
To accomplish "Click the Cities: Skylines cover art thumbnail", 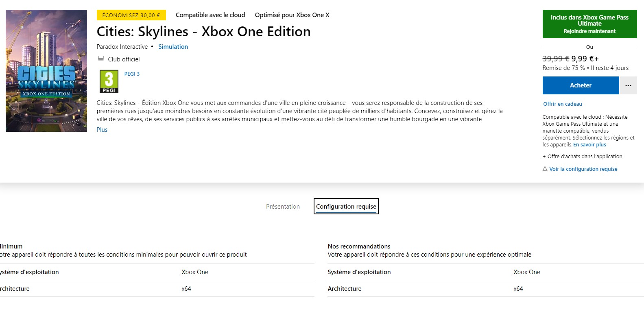I will point(46,71).
